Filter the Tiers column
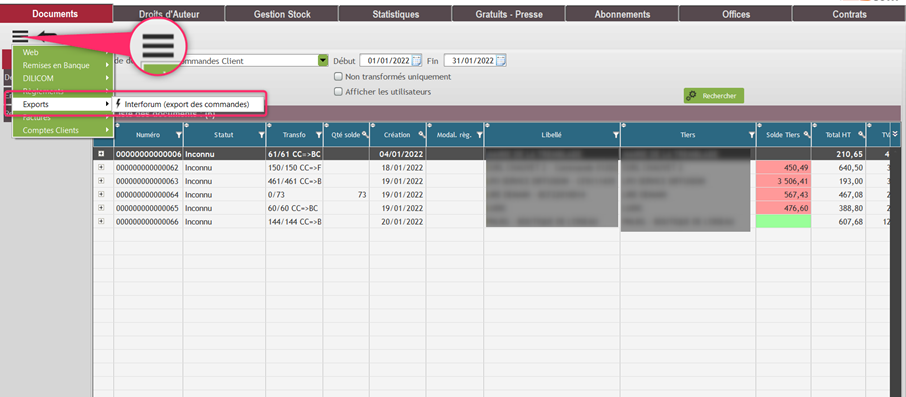Image resolution: width=906 pixels, height=397 pixels. coord(751,135)
